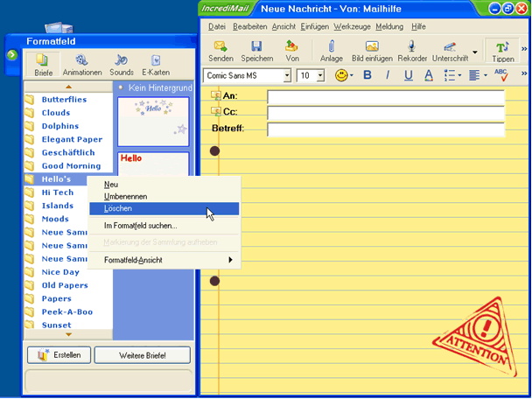Image resolution: width=532 pixels, height=399 pixels.
Task: Select the Geschäftlich collection
Action: point(68,152)
